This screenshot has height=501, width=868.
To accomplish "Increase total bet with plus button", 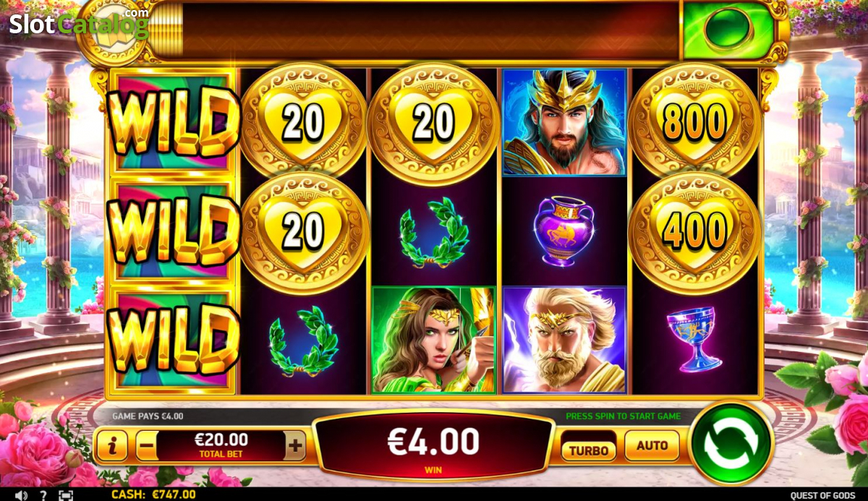I will [295, 446].
